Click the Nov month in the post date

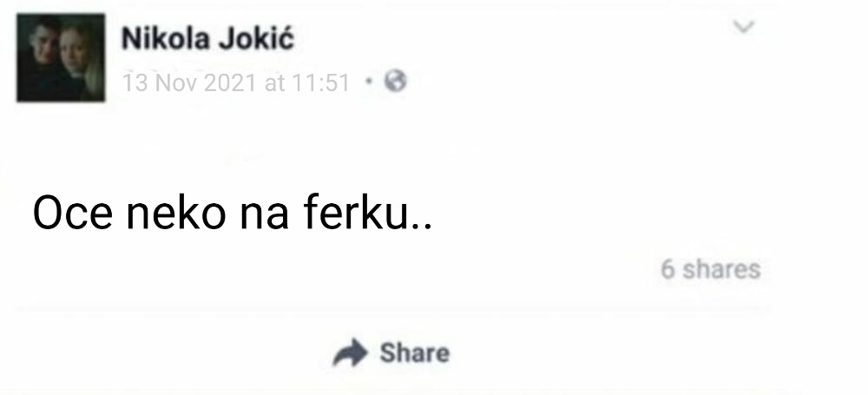[x=176, y=83]
